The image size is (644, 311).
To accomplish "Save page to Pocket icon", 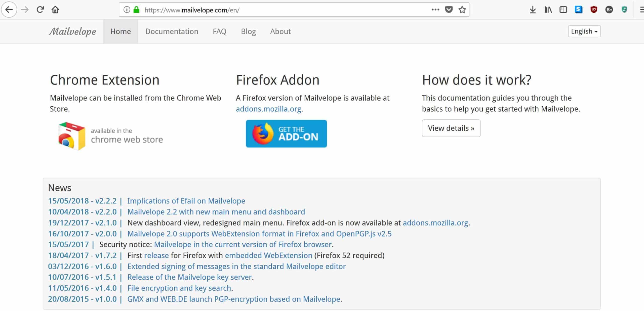I will [449, 10].
